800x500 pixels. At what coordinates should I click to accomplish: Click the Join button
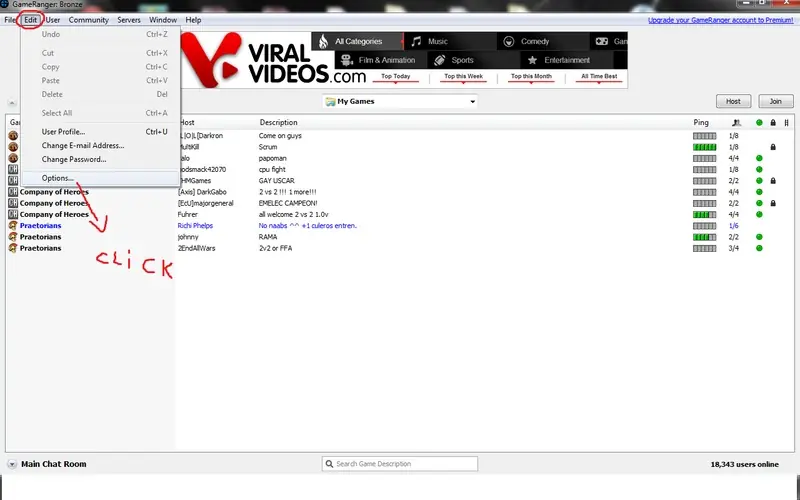pyautogui.click(x=776, y=101)
